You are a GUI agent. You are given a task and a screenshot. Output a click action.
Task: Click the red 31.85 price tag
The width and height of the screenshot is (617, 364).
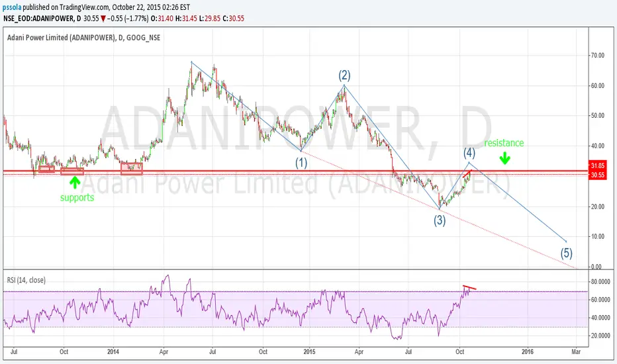tap(597, 165)
